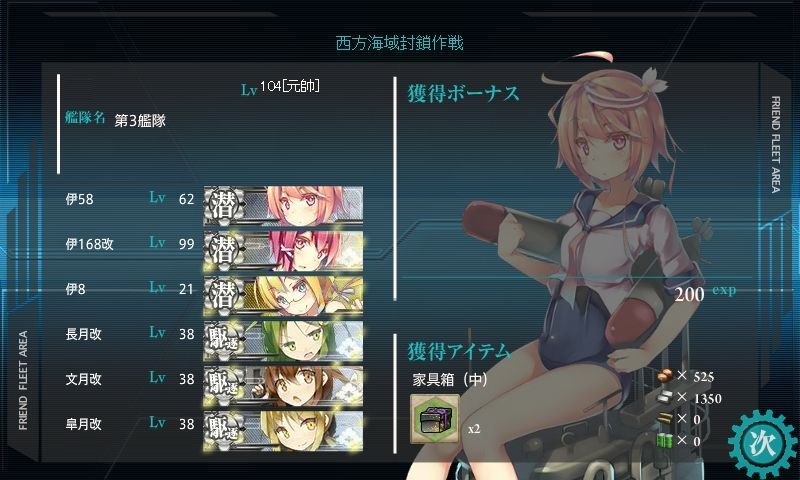Click the 西方海域封鎖作戦 expedition title
This screenshot has height=480, width=800.
click(399, 43)
